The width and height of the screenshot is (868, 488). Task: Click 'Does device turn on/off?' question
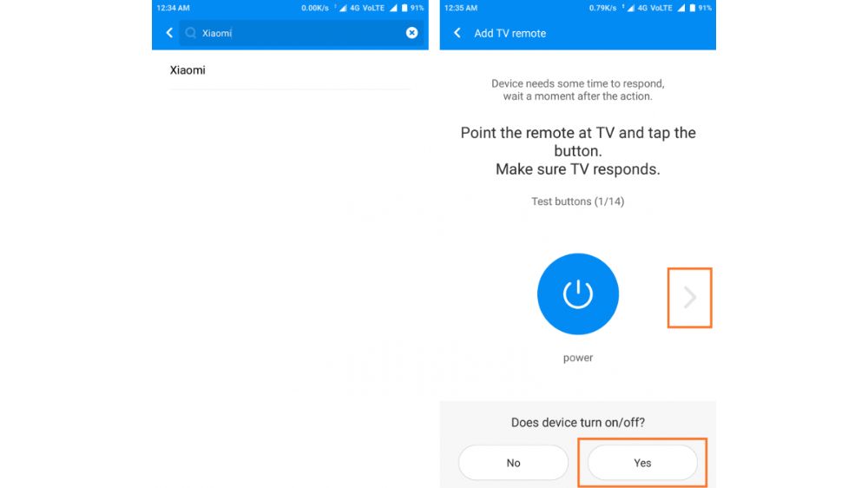pos(578,423)
